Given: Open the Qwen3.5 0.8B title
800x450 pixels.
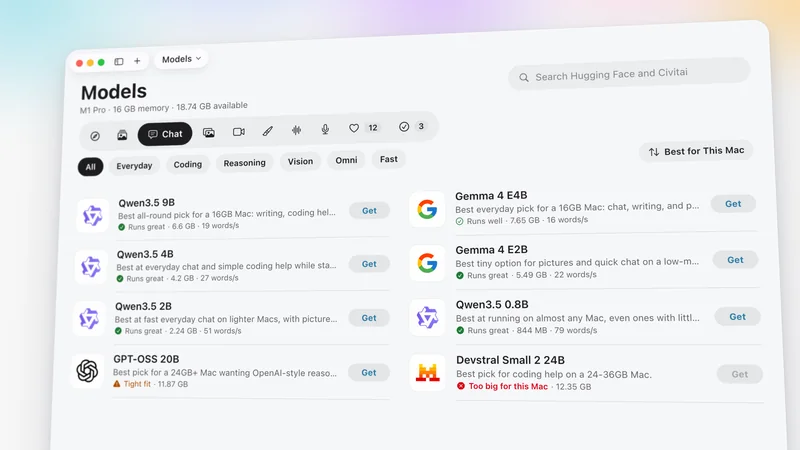Looking at the screenshot, I should [492, 305].
